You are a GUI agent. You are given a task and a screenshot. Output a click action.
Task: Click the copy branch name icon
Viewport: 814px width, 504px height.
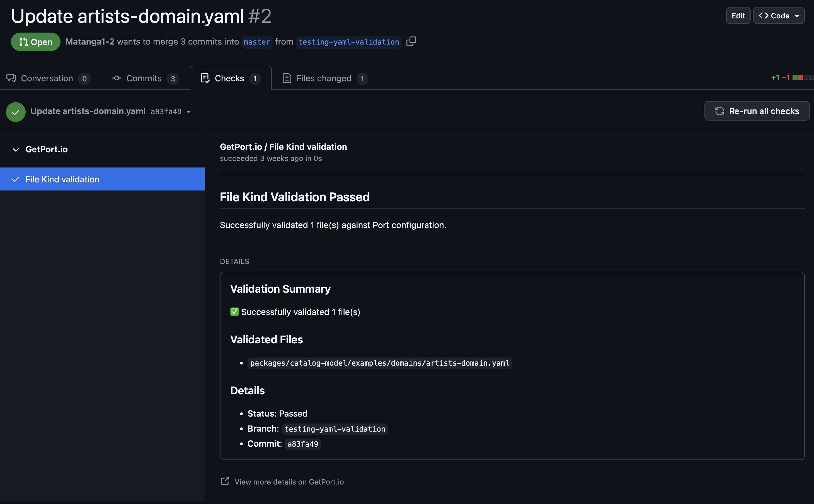(411, 42)
